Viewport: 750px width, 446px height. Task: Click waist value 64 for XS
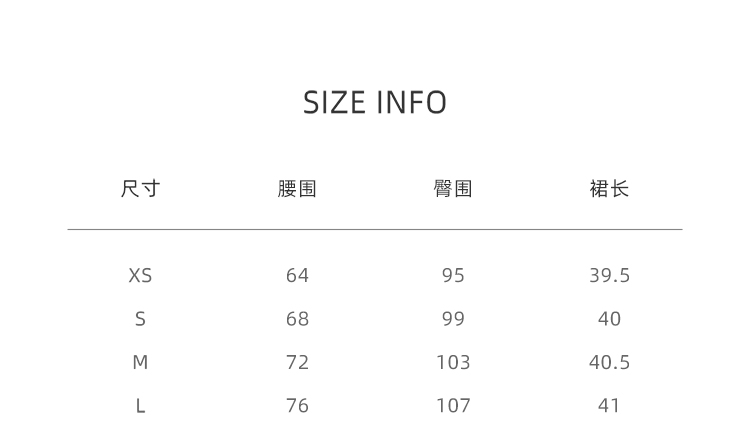coord(297,276)
